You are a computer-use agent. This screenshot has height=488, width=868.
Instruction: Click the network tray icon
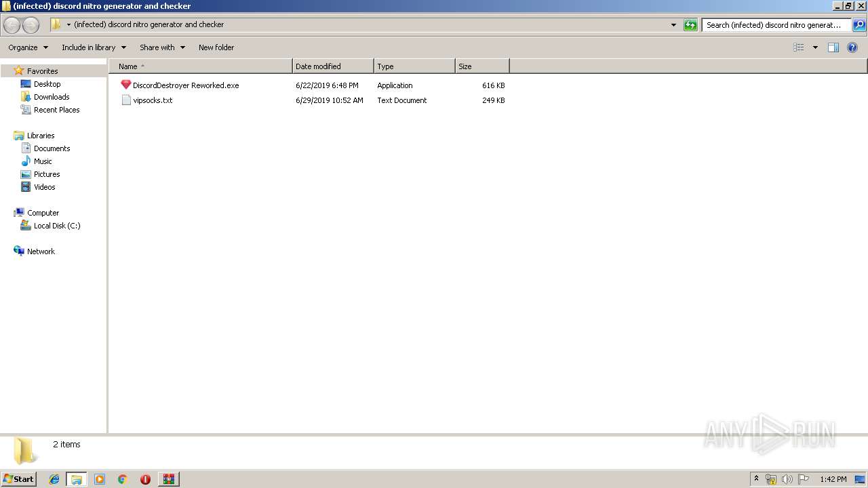pos(771,479)
